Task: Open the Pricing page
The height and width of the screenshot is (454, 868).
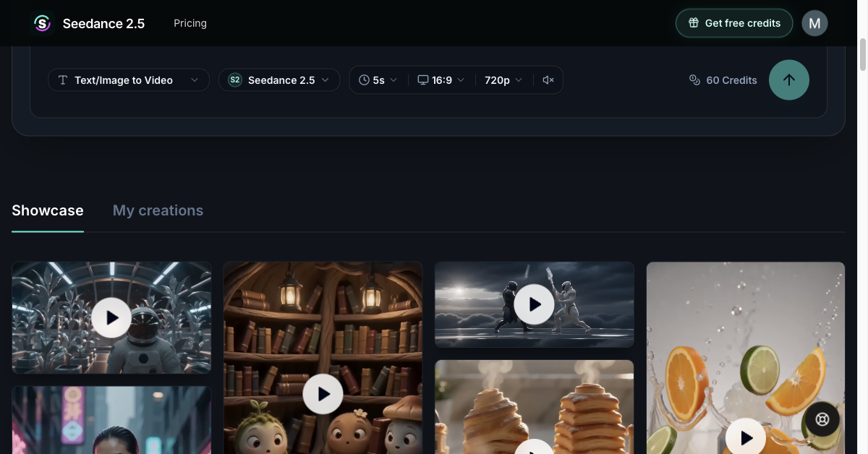Action: click(x=190, y=23)
